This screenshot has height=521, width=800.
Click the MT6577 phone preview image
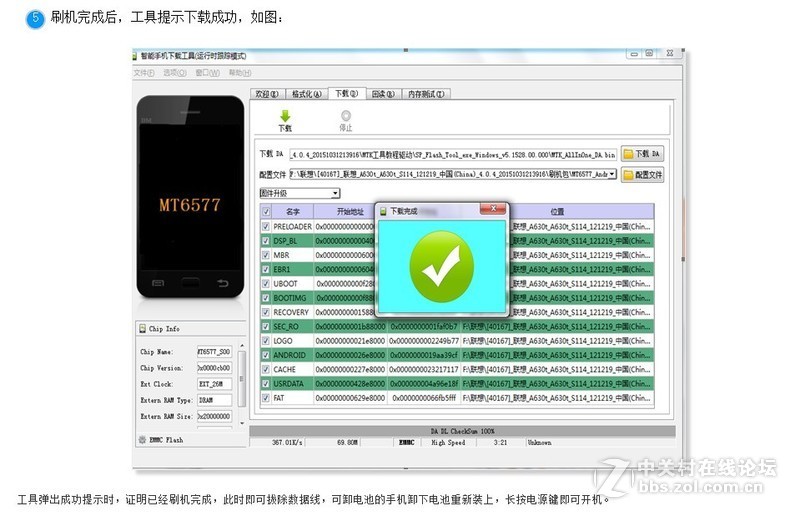[x=190, y=196]
